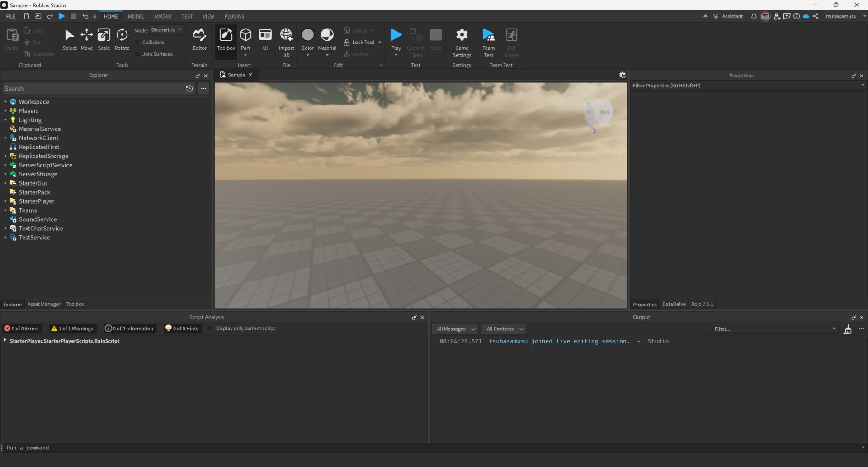Viewport: 868px width, 467px height.
Task: Open the help icon in top bar
Action: pyautogui.click(x=797, y=16)
